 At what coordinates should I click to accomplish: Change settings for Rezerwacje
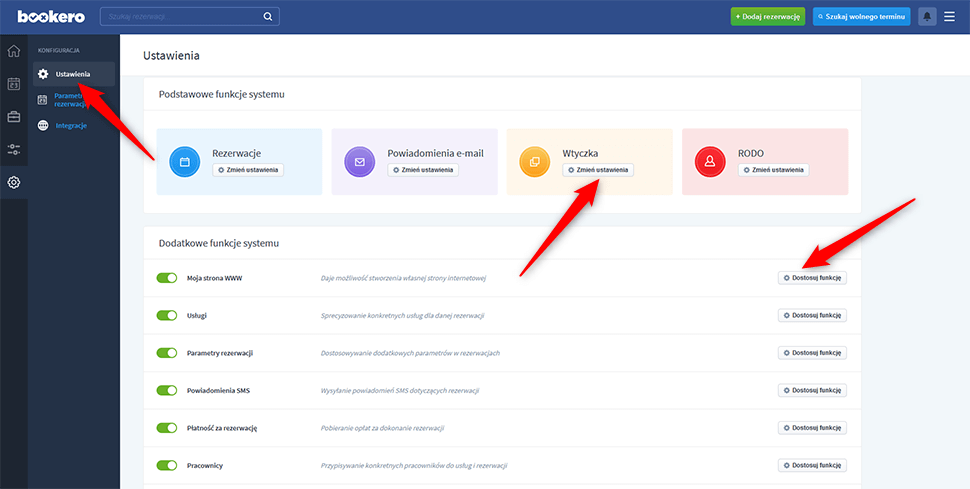[248, 170]
